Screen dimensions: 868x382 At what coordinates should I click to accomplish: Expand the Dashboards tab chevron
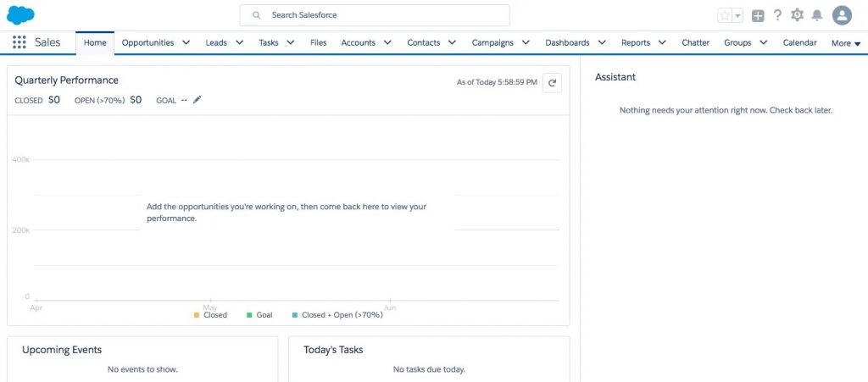(602, 42)
